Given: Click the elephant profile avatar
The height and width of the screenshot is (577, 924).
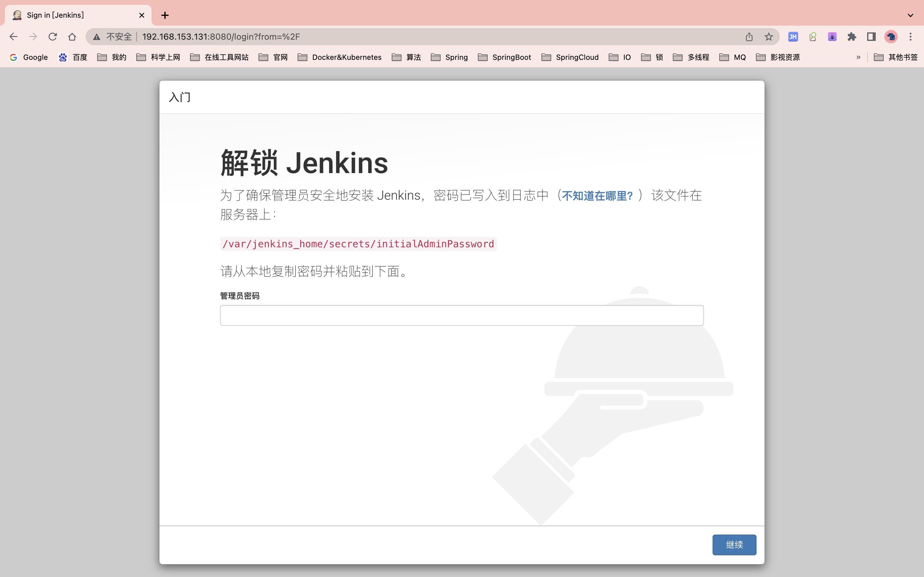Looking at the screenshot, I should pyautogui.click(x=891, y=37).
